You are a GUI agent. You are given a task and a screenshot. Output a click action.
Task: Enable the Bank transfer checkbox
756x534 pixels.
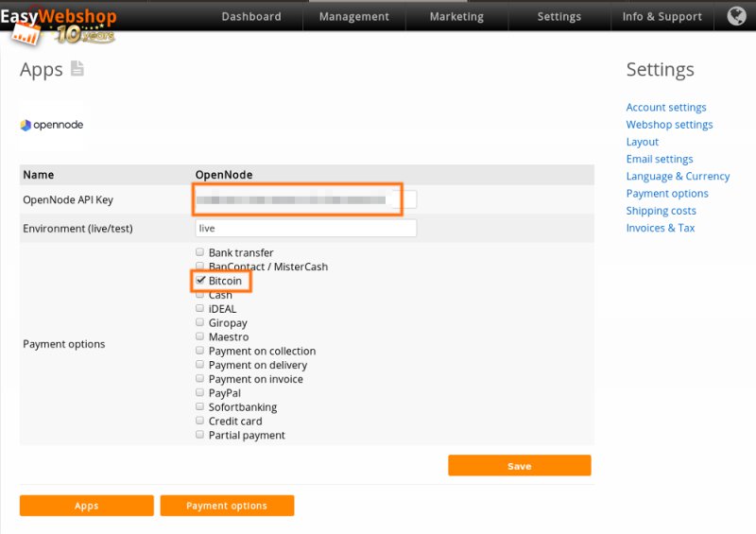pos(200,252)
